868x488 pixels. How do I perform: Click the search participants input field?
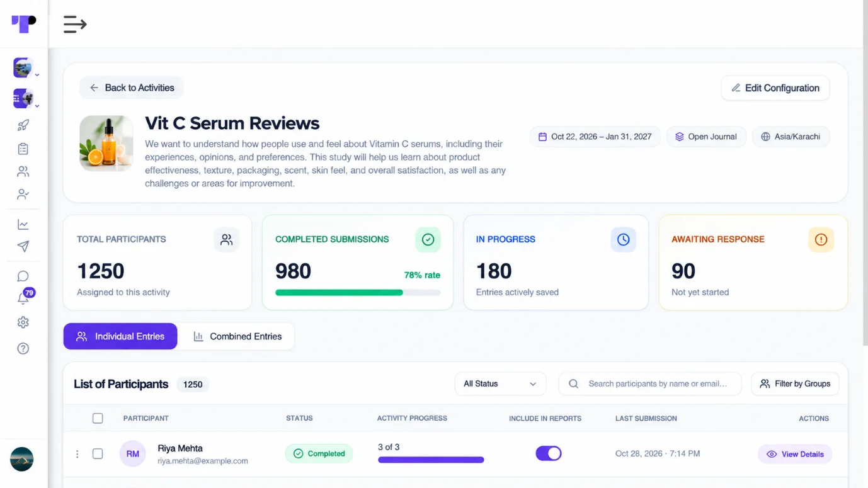[x=649, y=383]
